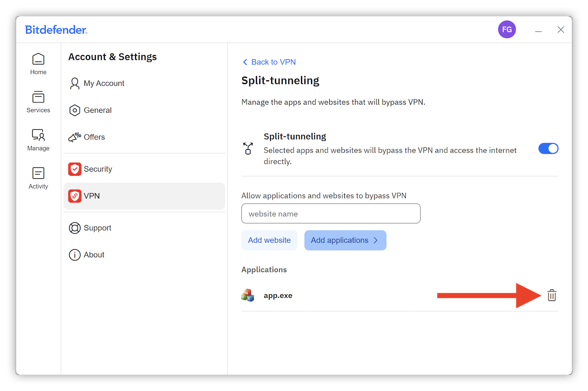This screenshot has height=391, width=588.
Task: Go Back to VPN
Action: pyautogui.click(x=269, y=62)
